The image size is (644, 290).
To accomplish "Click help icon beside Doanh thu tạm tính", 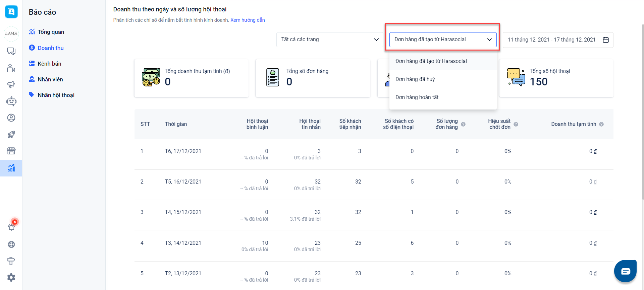I will [x=601, y=124].
